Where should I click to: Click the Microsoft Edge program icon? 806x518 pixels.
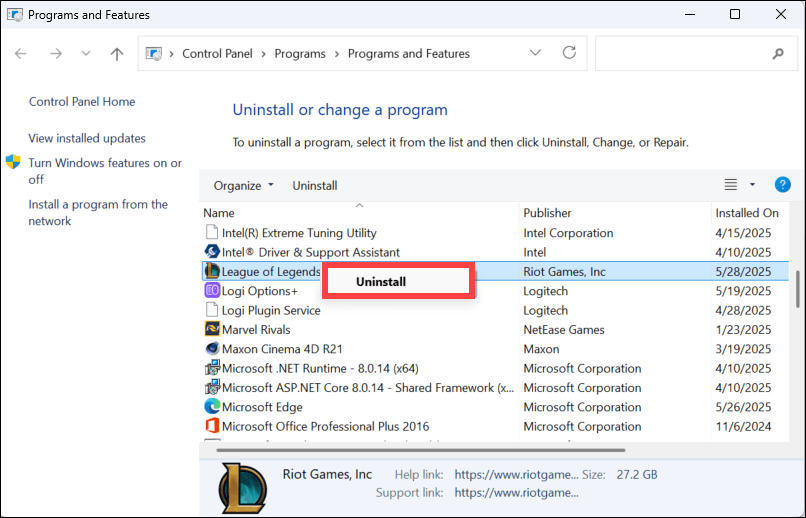[x=212, y=407]
